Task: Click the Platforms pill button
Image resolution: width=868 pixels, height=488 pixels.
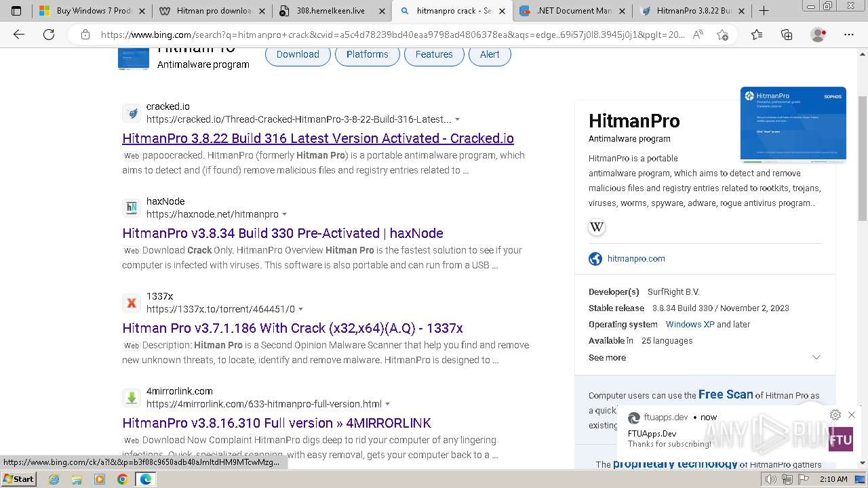Action: coord(368,55)
